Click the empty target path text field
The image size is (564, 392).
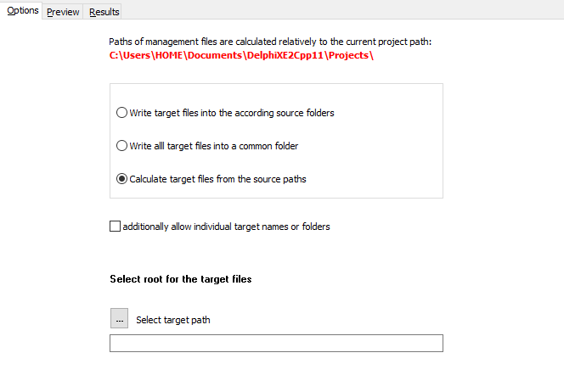(x=276, y=344)
